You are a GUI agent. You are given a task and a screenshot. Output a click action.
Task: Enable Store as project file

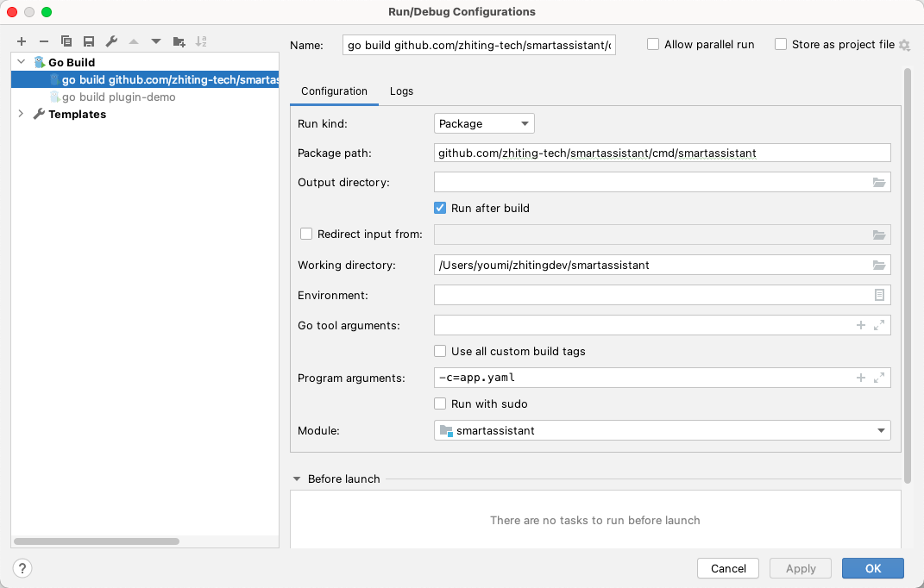click(x=781, y=44)
